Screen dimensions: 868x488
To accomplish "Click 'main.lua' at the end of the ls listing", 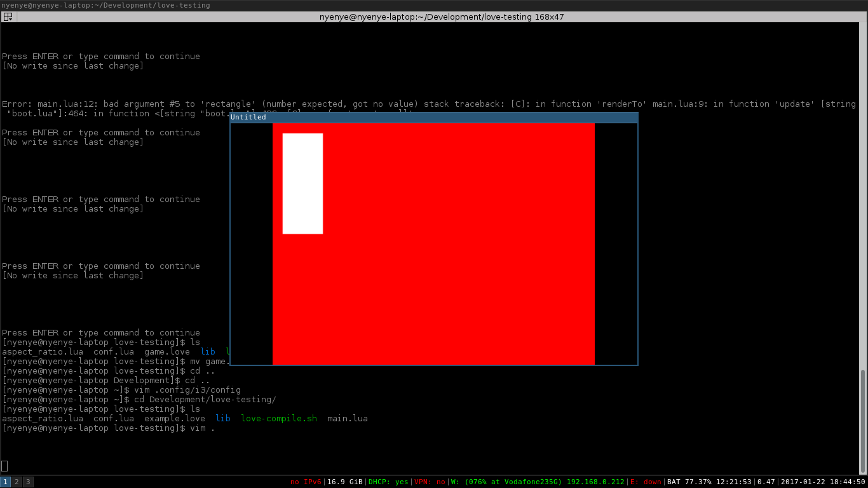I will point(348,419).
